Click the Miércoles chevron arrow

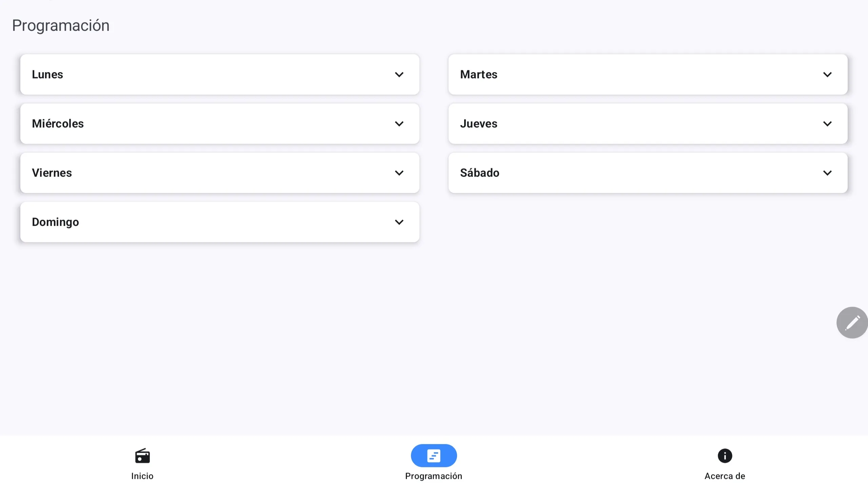pos(399,124)
